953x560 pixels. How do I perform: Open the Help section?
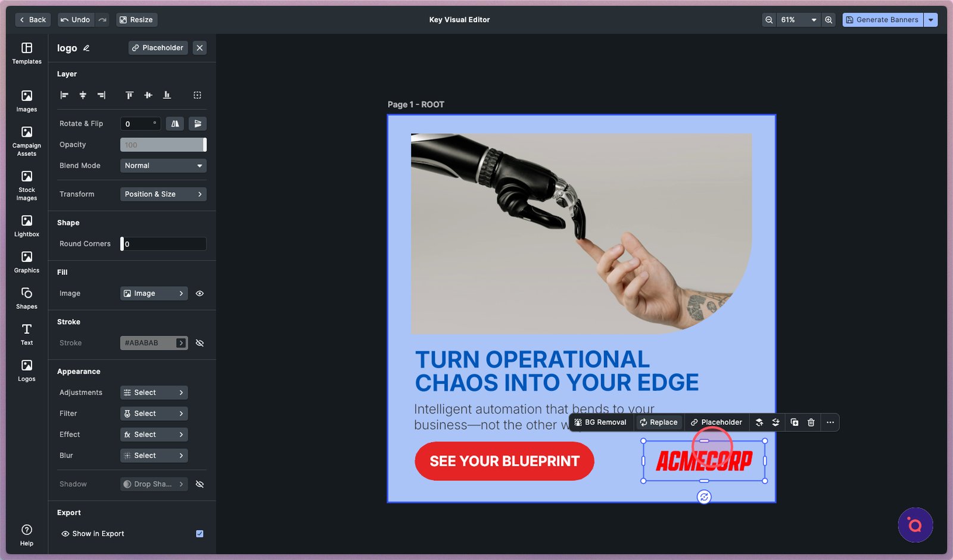pyautogui.click(x=27, y=534)
